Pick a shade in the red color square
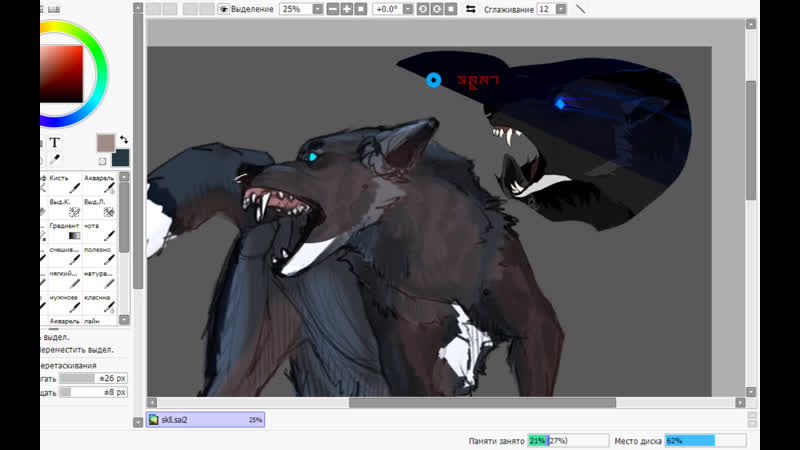800x450 pixels. tap(62, 74)
